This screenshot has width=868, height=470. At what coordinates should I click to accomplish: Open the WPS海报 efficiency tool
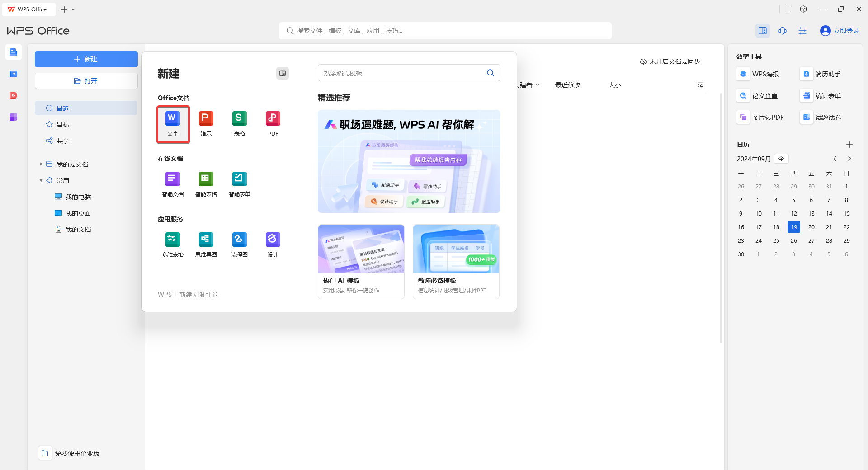point(760,74)
